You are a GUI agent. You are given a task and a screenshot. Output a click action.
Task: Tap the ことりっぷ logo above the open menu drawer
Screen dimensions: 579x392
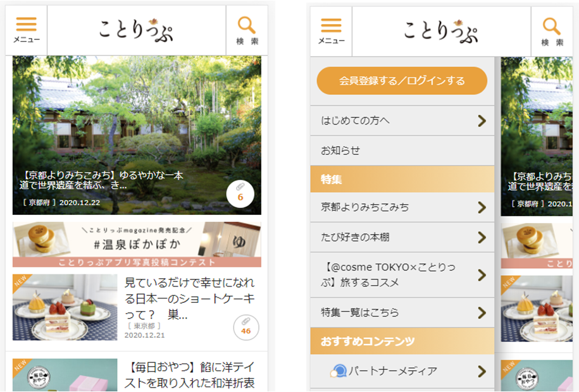pyautogui.click(x=441, y=32)
